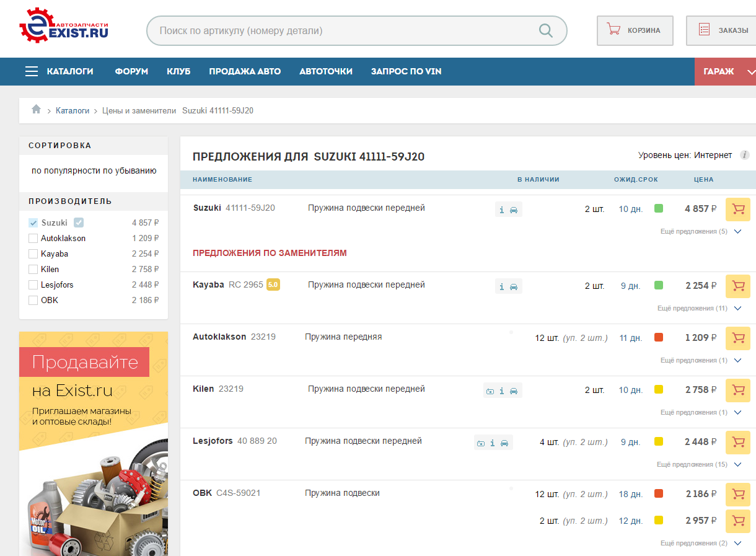Viewport: 756px width, 556px height.
Task: Open Exist.ru logo homepage
Action: (64, 26)
